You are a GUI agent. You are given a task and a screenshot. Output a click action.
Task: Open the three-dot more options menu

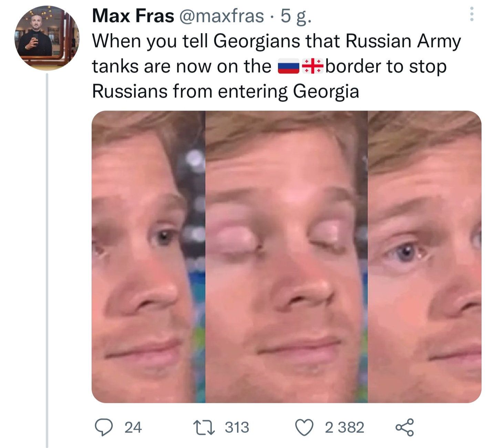pos(472,14)
